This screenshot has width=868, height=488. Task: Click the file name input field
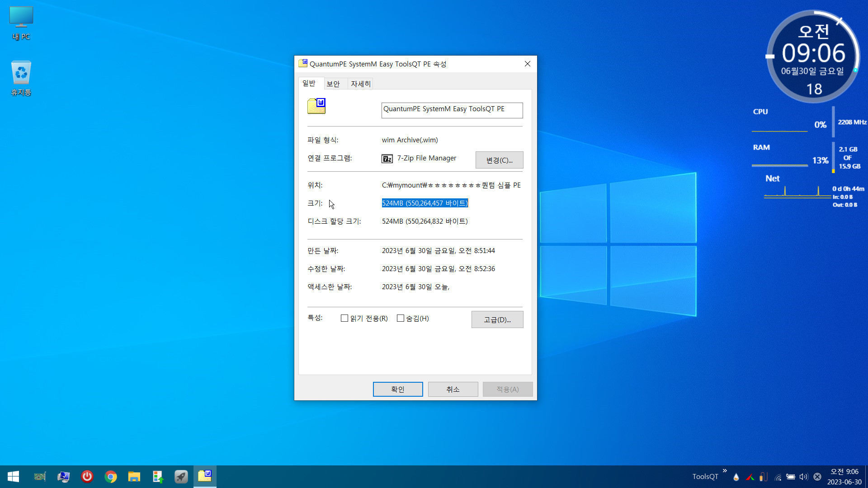[452, 110]
